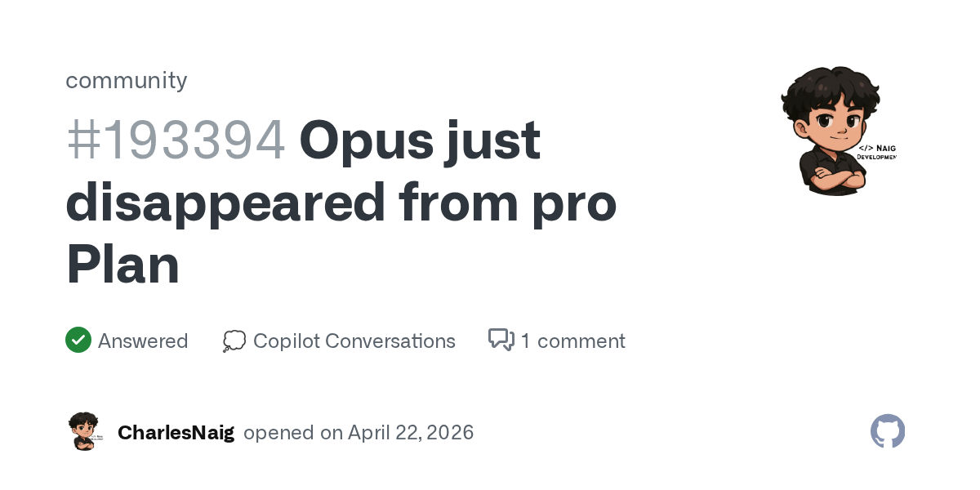Click the small CharlesNaig avatar

click(x=83, y=431)
